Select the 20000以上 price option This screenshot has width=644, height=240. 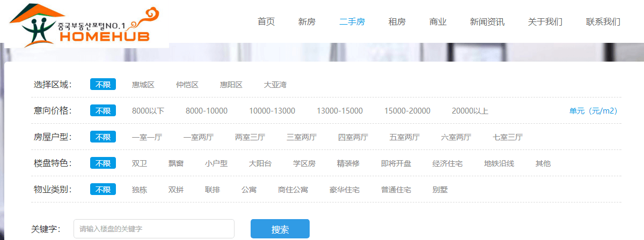(470, 111)
